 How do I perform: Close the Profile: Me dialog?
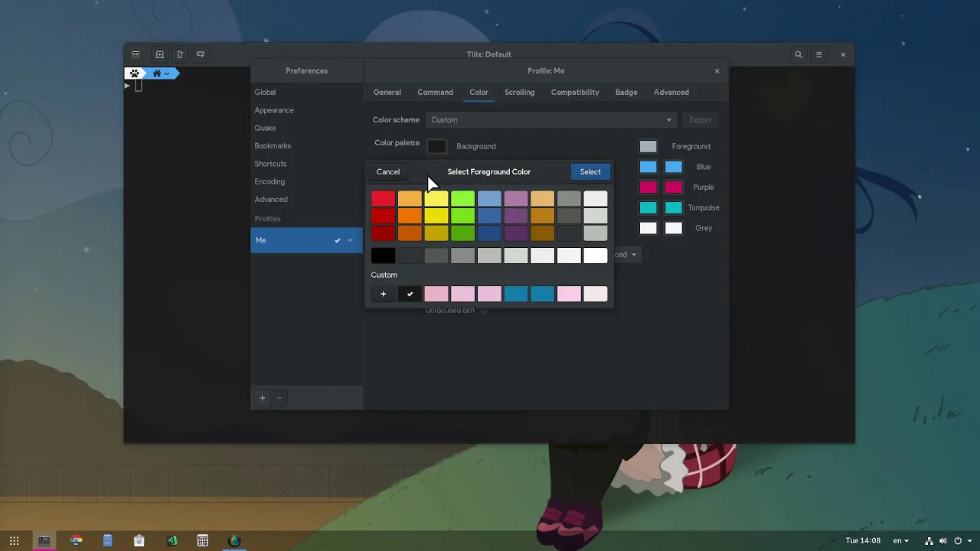(x=717, y=70)
